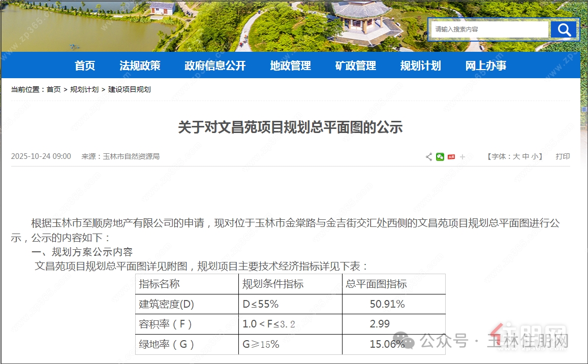588x364 pixels.
Task: Toggle to large article text
Action: tap(517, 157)
